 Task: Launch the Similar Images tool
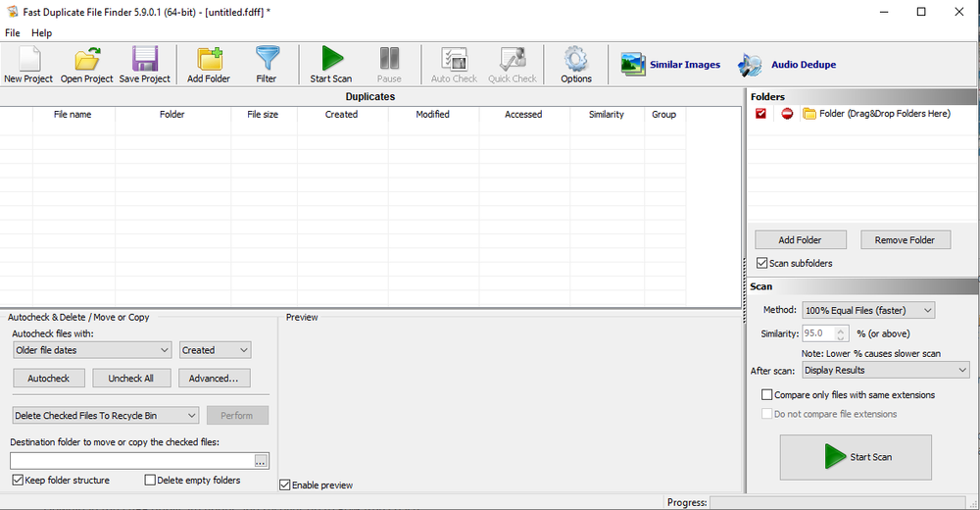[670, 65]
